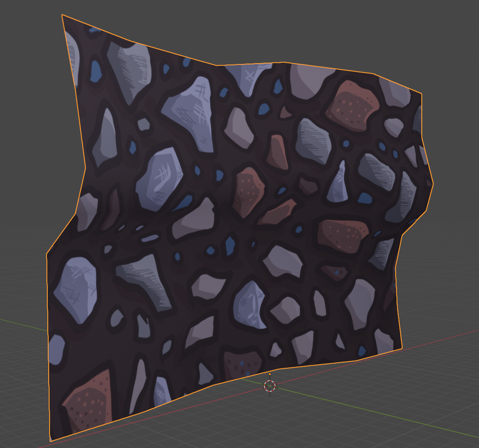This screenshot has height=448, width=479.
Task: Click the top-left corner of the stone mesh
Action: [x=63, y=16]
